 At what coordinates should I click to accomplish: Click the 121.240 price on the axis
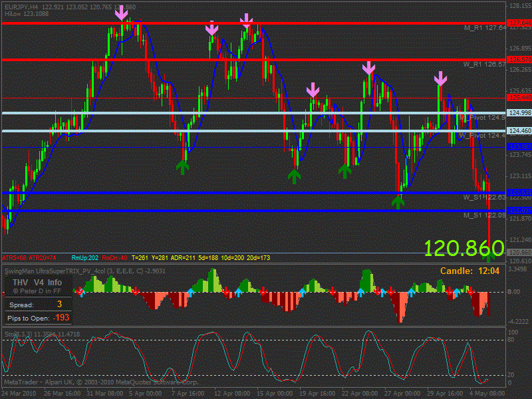coord(520,240)
